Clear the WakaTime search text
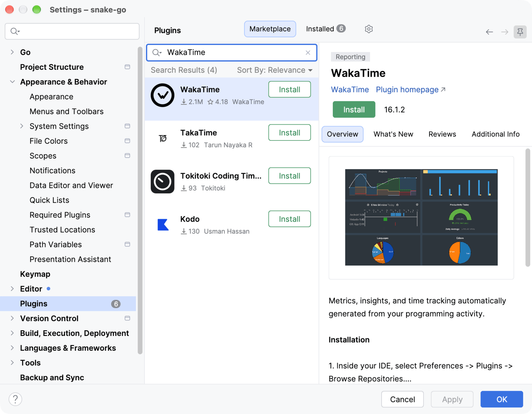The height and width of the screenshot is (414, 532). point(308,53)
